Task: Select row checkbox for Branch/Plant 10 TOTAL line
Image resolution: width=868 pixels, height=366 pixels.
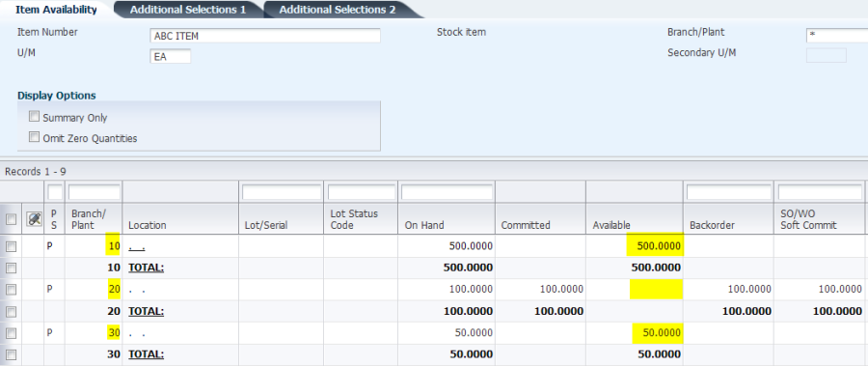Action: coord(11,267)
